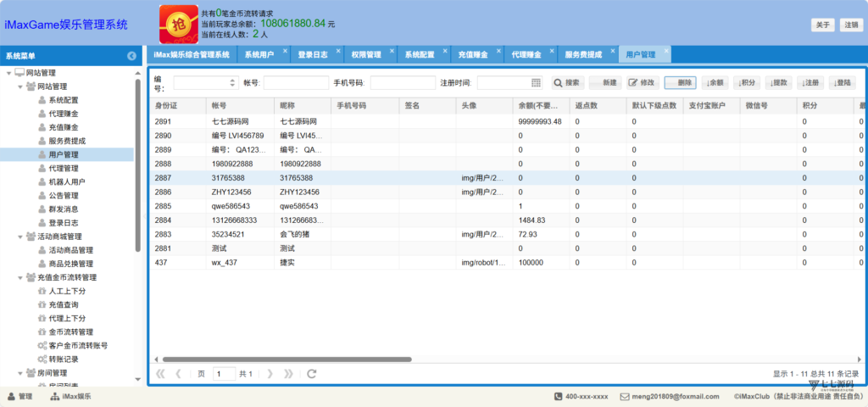
Task: Collapse the 充值金币流转管理 tree group
Action: (20, 277)
